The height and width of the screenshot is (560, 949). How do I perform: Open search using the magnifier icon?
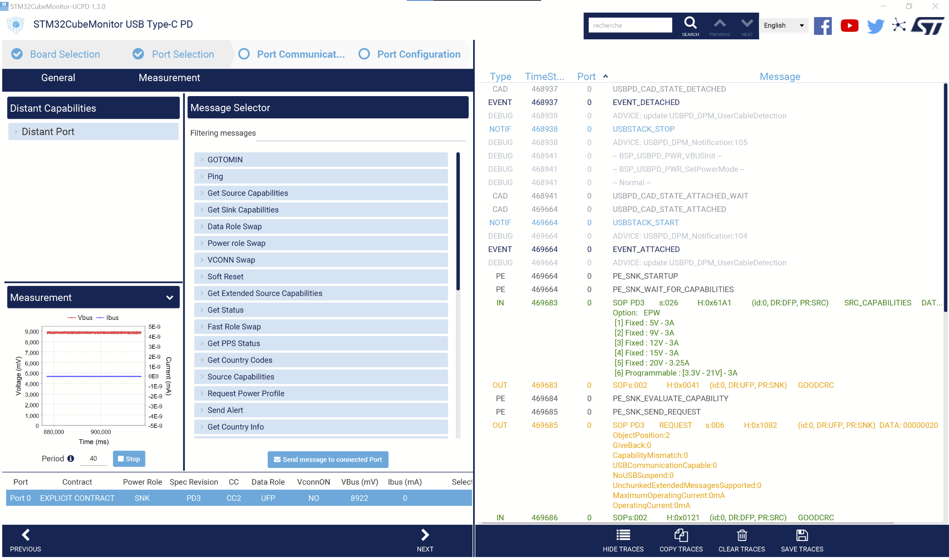(x=691, y=23)
